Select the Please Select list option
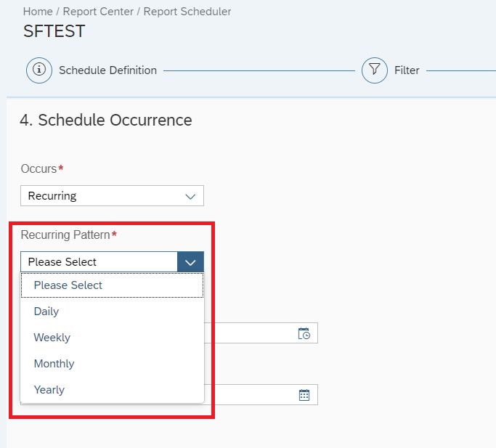This screenshot has height=448, width=496. (x=112, y=285)
